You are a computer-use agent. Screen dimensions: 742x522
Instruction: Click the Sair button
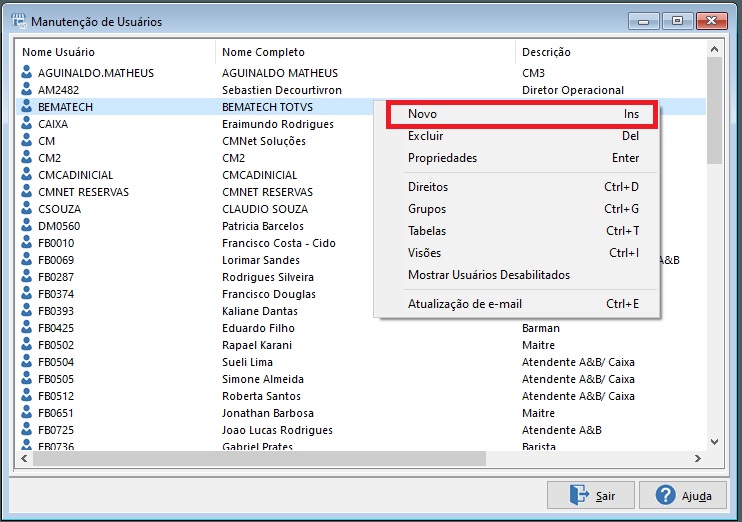point(591,495)
